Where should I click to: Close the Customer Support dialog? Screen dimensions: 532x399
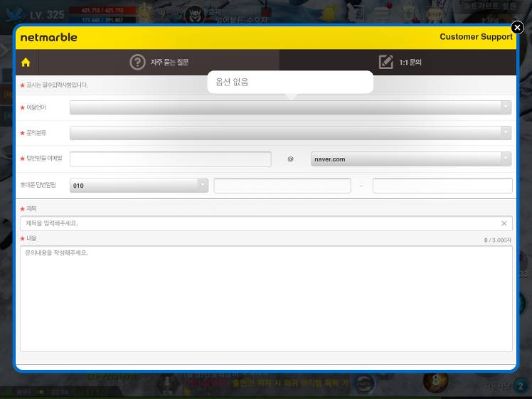tap(517, 28)
